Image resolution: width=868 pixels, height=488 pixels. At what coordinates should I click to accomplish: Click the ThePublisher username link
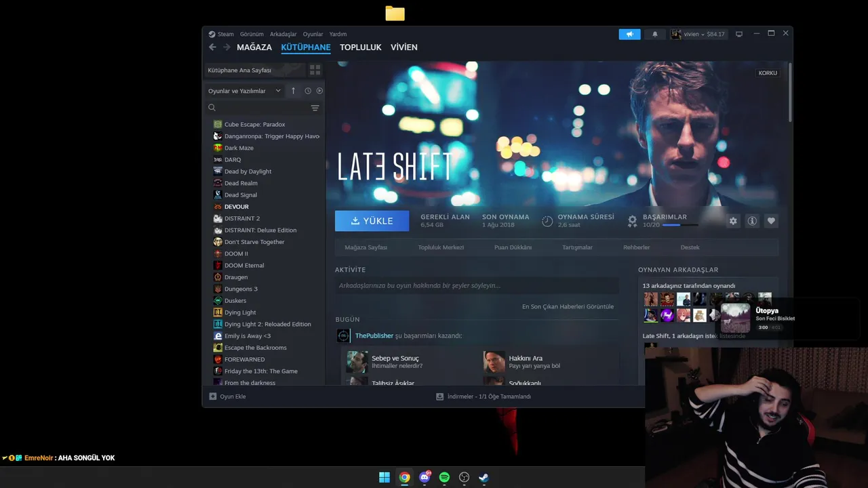(x=374, y=335)
